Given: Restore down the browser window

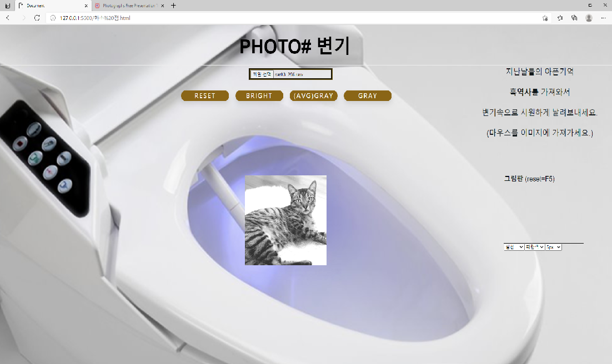Looking at the screenshot, I should [x=590, y=6].
